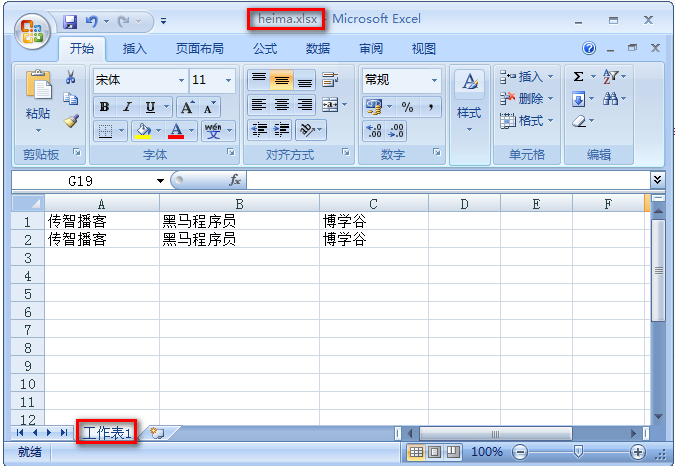Increase indent of cell content
The height and width of the screenshot is (466, 675).
[x=282, y=130]
